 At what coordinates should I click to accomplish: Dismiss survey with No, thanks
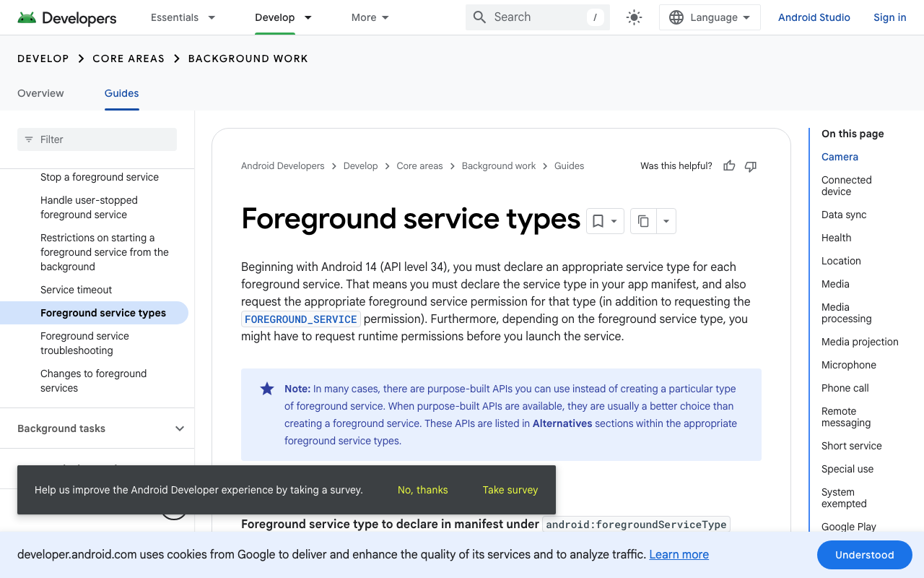[x=423, y=490]
